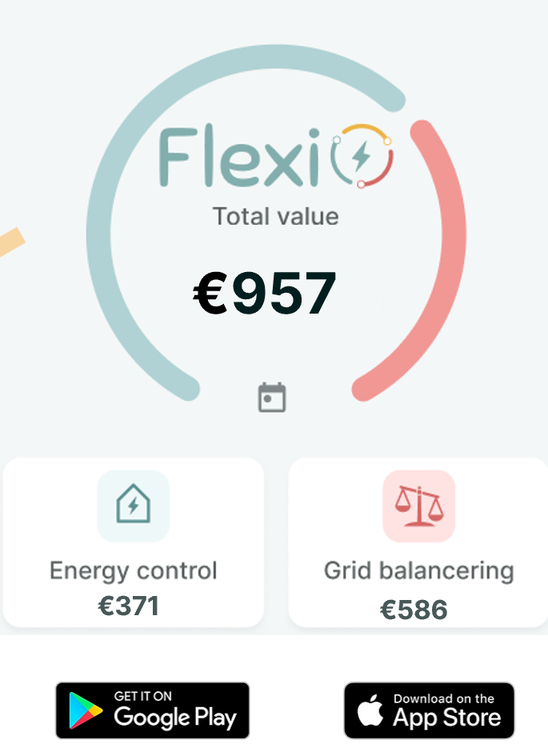Click the €586 Grid balancering amount
548x756 pixels.
pos(414,610)
